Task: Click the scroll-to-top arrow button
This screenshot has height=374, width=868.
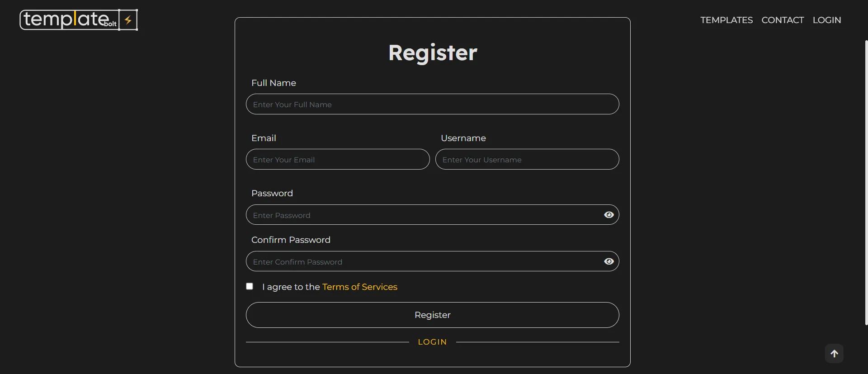Action: (834, 354)
